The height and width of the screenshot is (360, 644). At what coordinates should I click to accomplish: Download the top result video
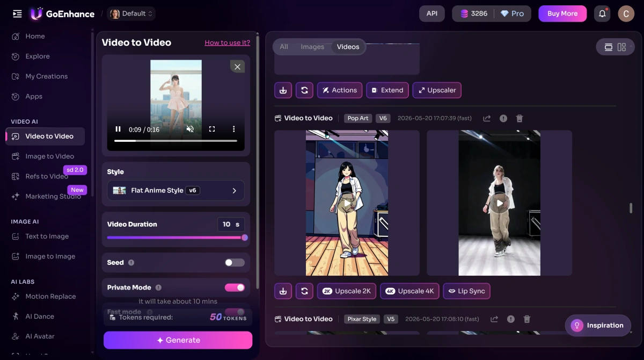tap(283, 90)
